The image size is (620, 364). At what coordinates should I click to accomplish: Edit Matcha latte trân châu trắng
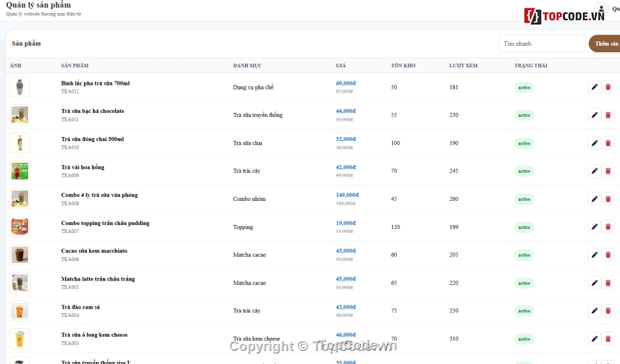pos(595,283)
